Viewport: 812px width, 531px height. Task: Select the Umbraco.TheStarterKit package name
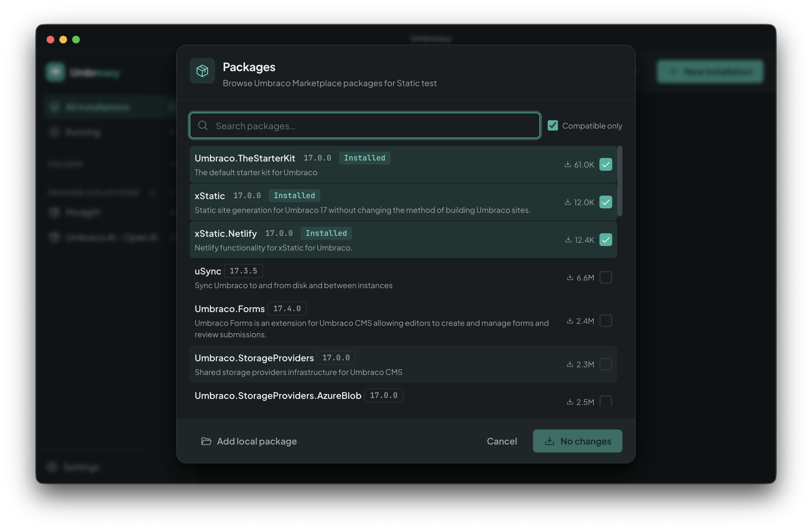244,158
